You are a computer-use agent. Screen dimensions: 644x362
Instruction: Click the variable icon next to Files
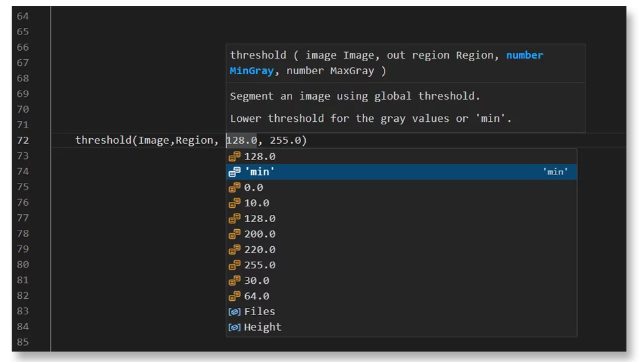point(235,312)
